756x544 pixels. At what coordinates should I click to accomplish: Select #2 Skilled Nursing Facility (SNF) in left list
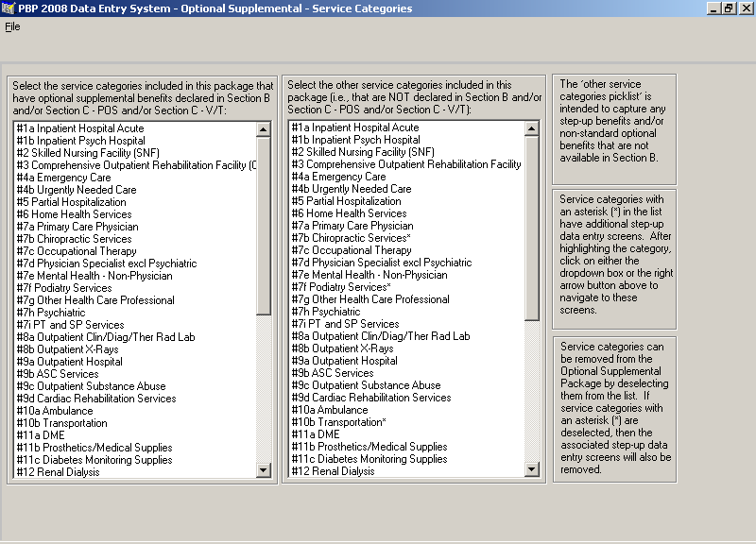click(135, 153)
